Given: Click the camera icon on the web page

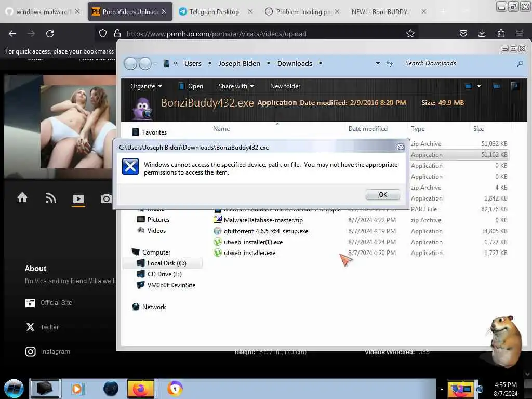Looking at the screenshot, I should tap(106, 198).
